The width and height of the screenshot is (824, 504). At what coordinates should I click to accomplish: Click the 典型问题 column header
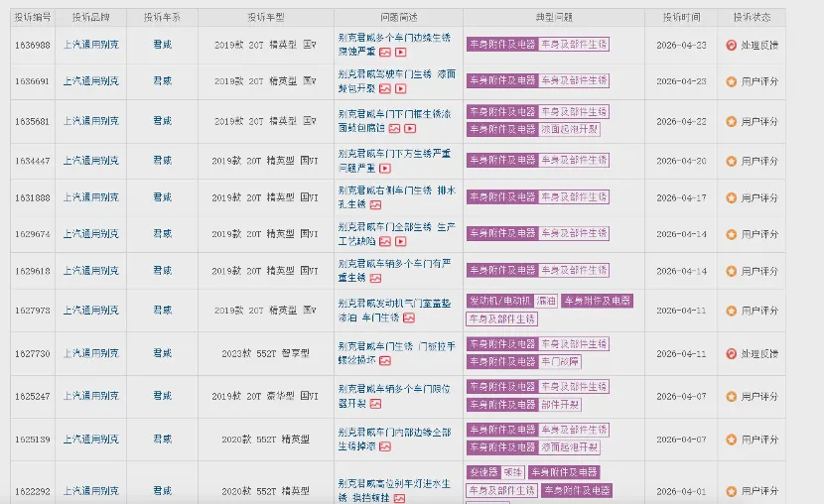pyautogui.click(x=554, y=17)
